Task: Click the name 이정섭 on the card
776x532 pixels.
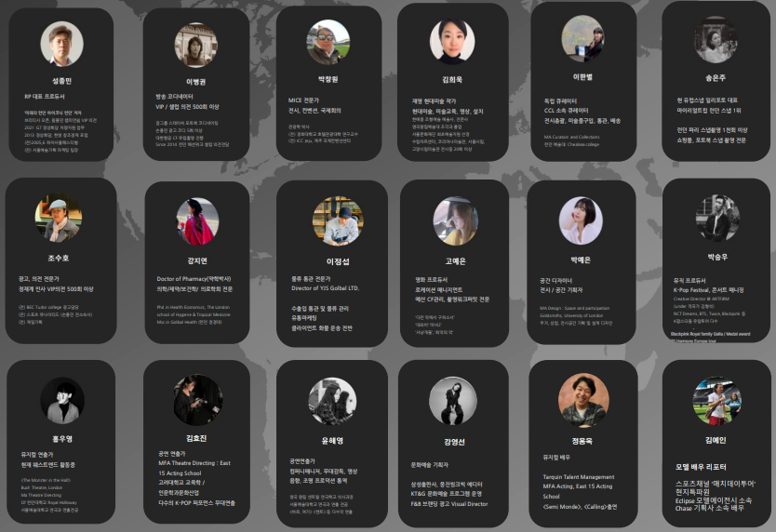Action: tap(338, 261)
